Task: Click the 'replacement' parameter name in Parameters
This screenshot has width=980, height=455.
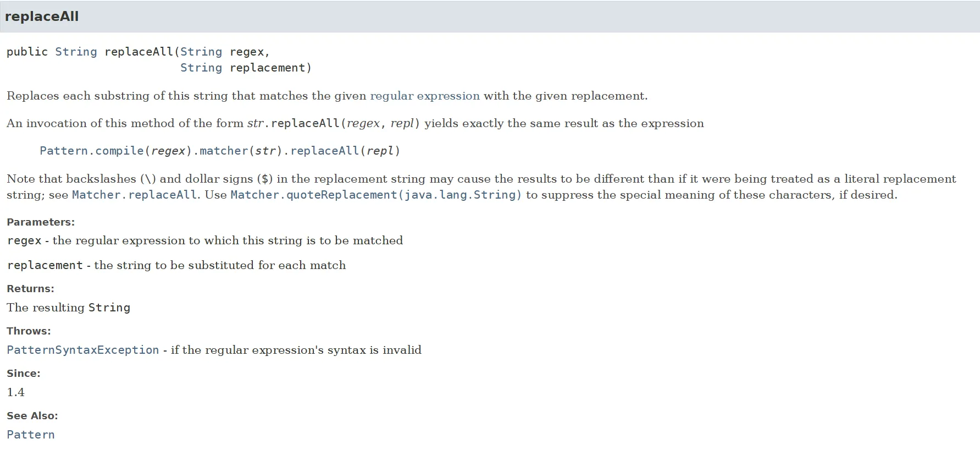Action: (x=45, y=265)
